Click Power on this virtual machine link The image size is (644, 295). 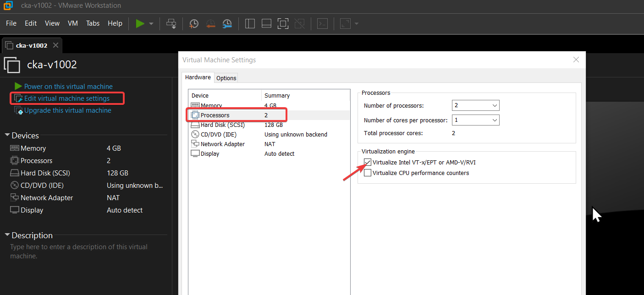click(68, 86)
